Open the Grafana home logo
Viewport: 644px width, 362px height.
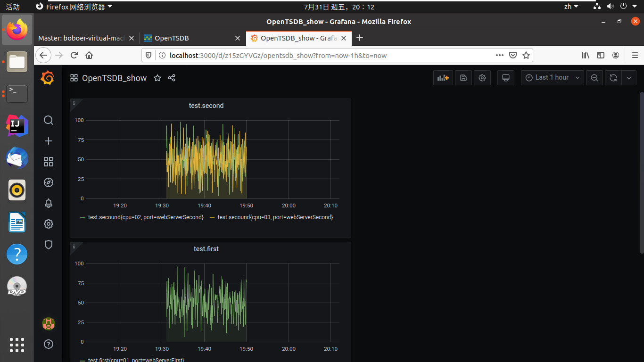[x=48, y=78]
